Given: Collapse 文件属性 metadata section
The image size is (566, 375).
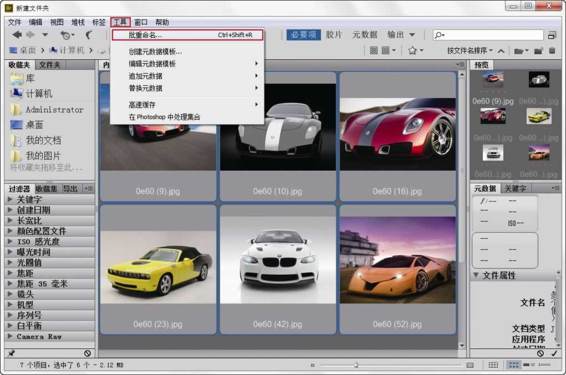Looking at the screenshot, I should [476, 275].
